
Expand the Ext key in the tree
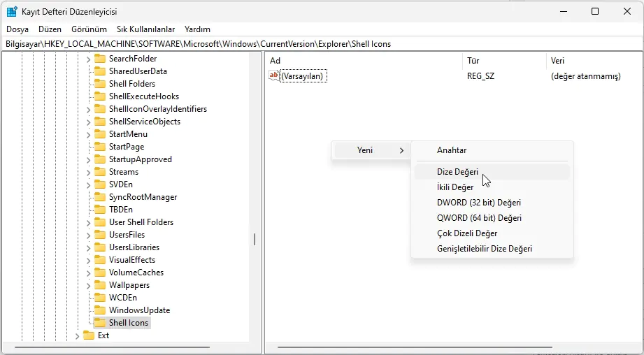pos(77,335)
